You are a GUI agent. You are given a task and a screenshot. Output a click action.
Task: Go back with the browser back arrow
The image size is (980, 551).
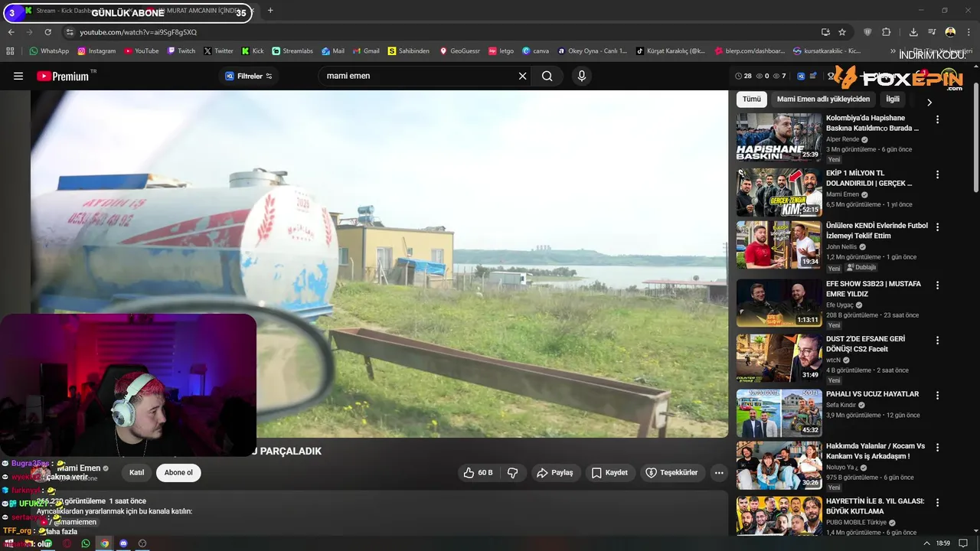point(11,32)
